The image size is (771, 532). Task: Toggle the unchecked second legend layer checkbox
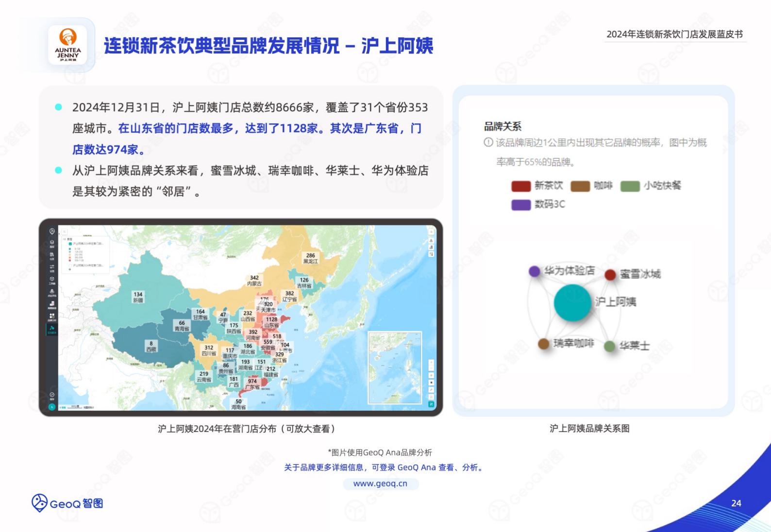coord(70,265)
